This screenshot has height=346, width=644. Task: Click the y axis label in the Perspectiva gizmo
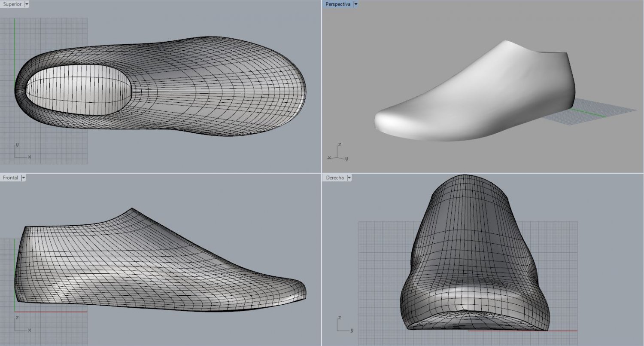[346, 159]
